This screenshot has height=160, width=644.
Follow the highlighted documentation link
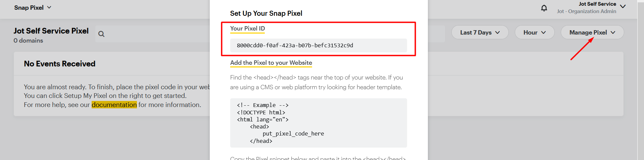coord(114,105)
